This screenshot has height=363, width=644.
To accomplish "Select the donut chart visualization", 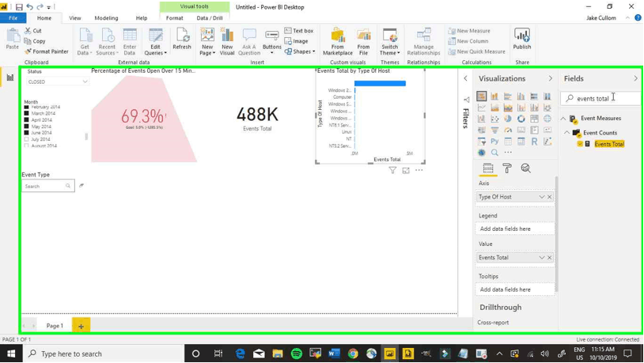I will point(521,119).
